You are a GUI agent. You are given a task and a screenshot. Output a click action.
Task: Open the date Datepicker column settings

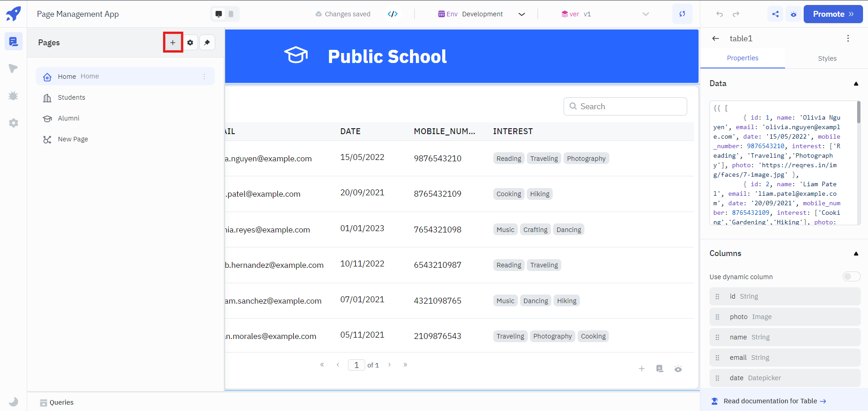click(x=785, y=378)
